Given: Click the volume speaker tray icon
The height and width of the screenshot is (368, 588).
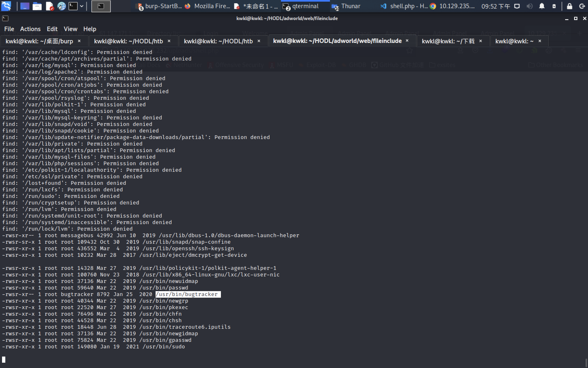Looking at the screenshot, I should [529, 6].
